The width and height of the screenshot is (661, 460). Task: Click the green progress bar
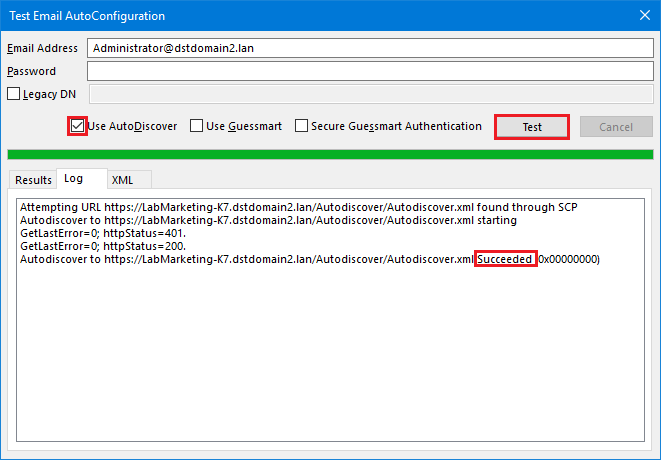[330, 154]
